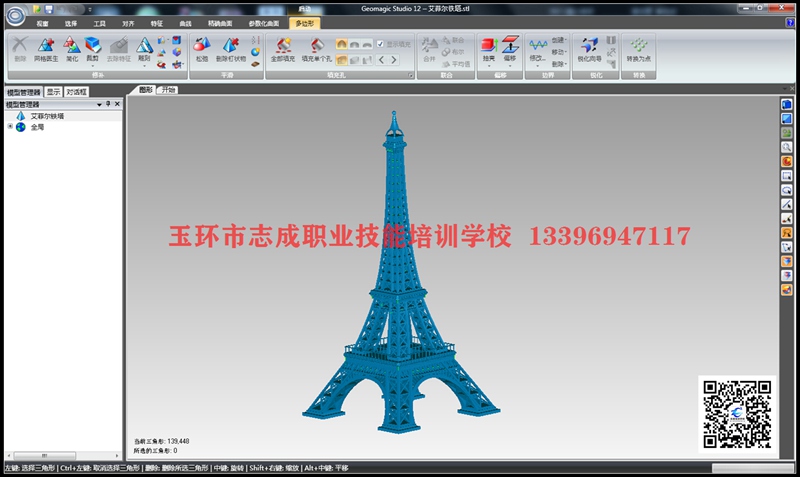Select the 艾菲尔铁塔 model tree item

[x=47, y=116]
